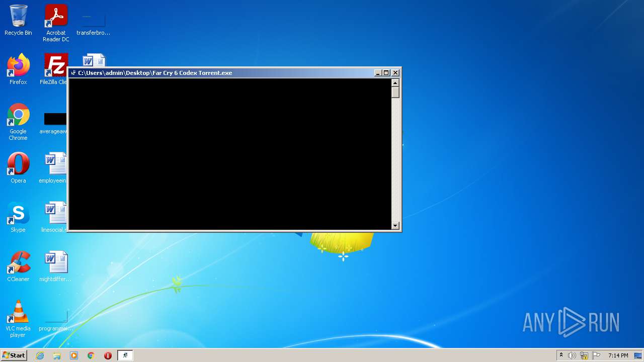Image resolution: width=644 pixels, height=362 pixels.
Task: Launch Opera from the taskbar
Action: coord(108,355)
